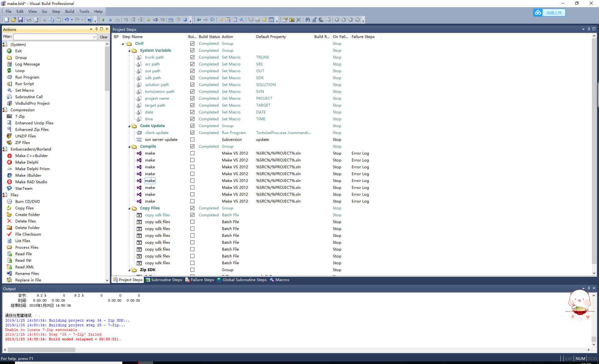
Task: Click the Refresh circular arrows icon
Action: 212,20
